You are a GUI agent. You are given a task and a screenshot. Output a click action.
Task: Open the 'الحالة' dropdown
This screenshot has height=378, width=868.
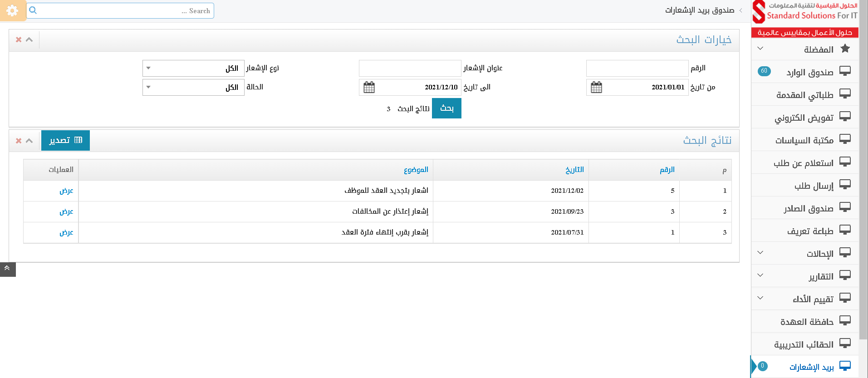pyautogui.click(x=193, y=88)
